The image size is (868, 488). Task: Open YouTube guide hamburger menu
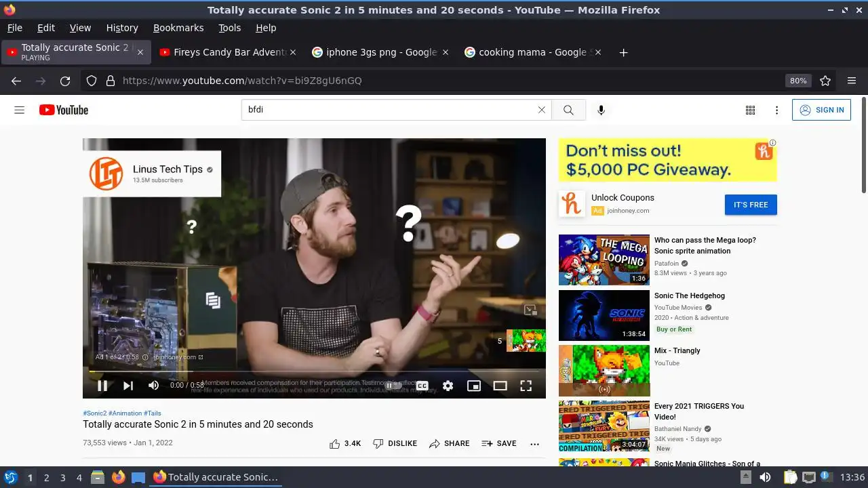20,110
